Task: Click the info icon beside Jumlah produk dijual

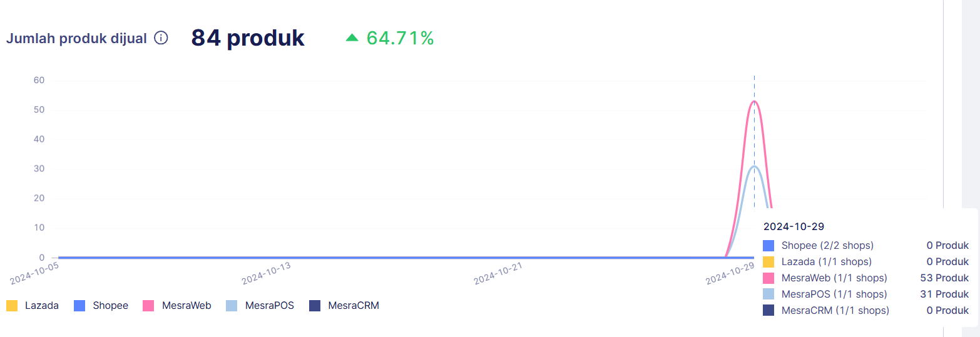Action: (x=161, y=38)
